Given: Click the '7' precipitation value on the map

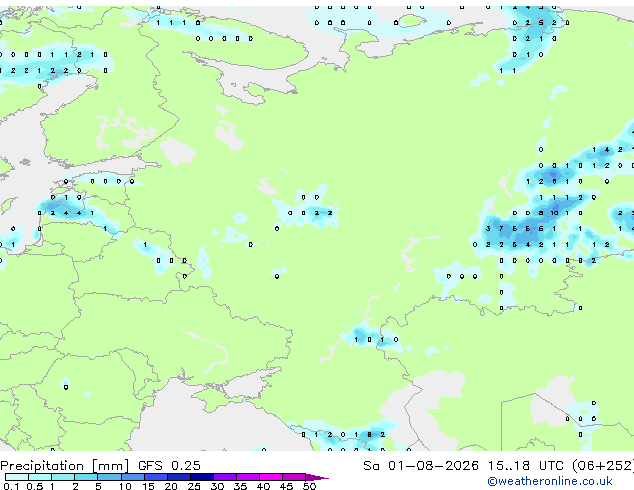Looking at the screenshot, I should pos(501,229).
